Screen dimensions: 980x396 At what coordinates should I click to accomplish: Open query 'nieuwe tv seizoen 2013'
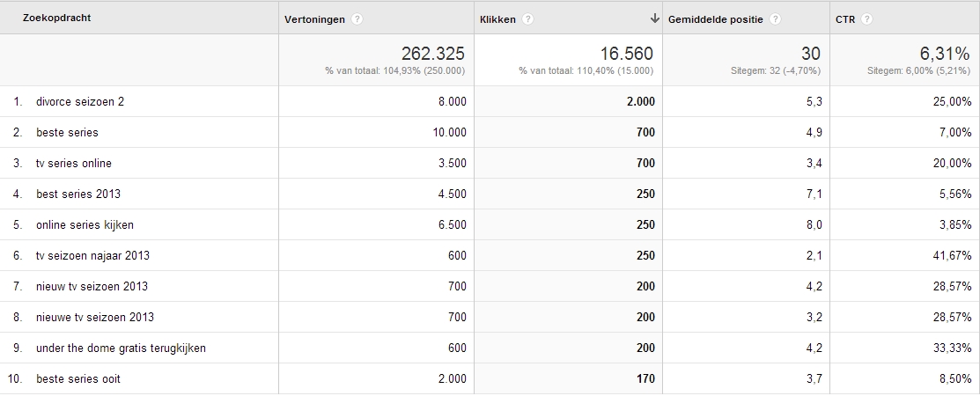[x=95, y=318]
